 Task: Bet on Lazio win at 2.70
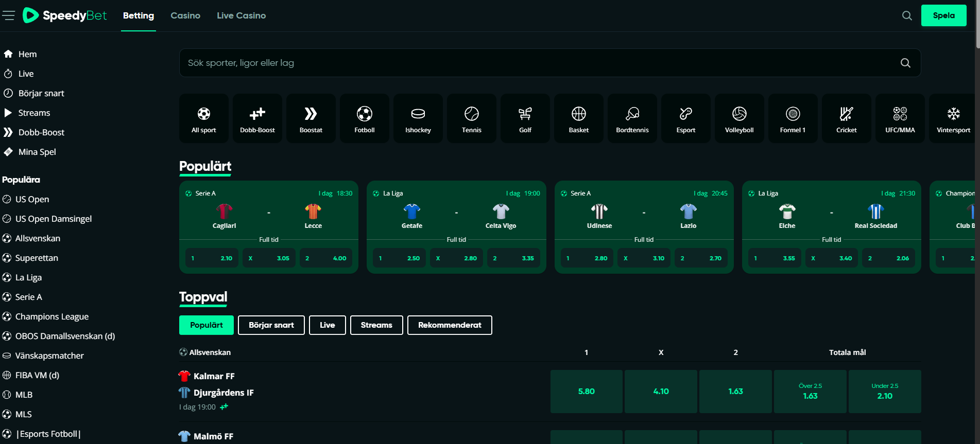click(x=701, y=258)
